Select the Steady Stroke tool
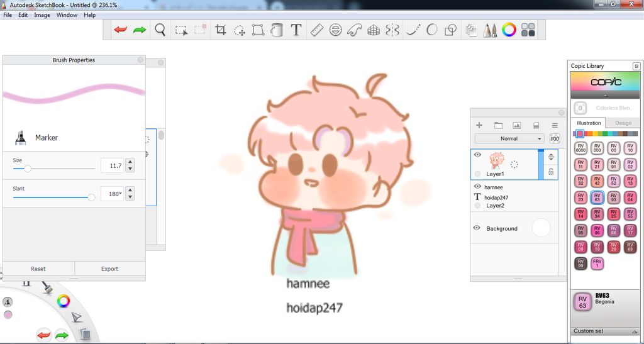The width and height of the screenshot is (644, 344). point(413,30)
